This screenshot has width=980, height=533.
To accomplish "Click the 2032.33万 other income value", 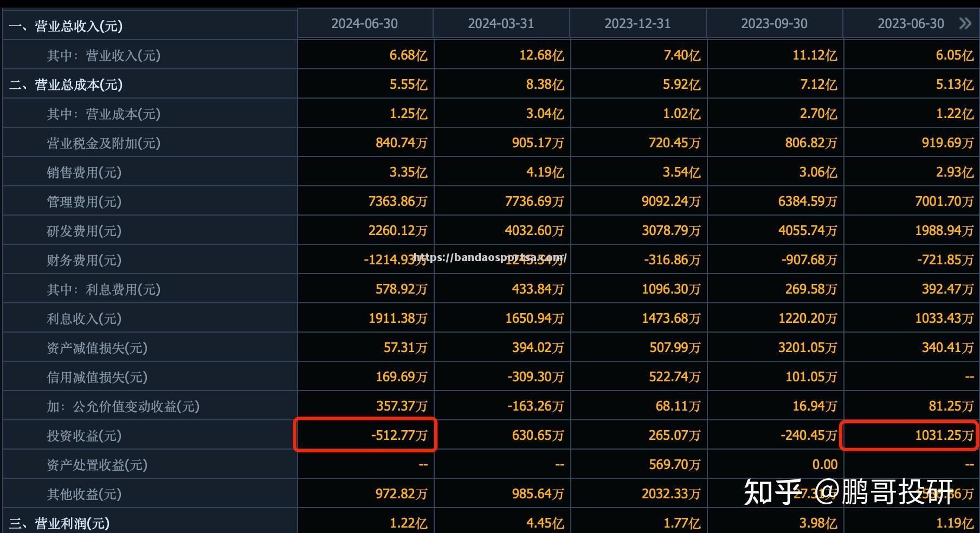I will [671, 494].
